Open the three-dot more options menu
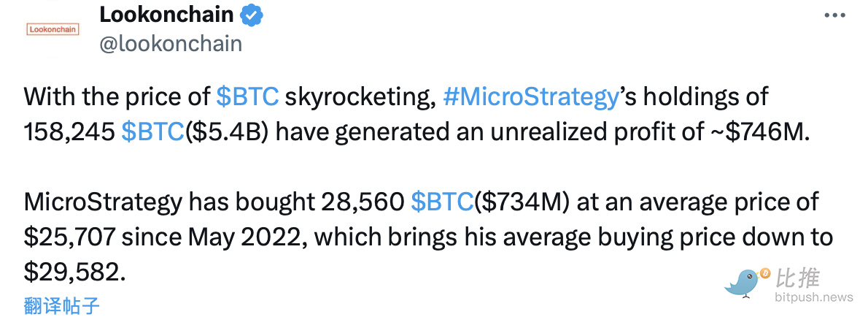 836,15
